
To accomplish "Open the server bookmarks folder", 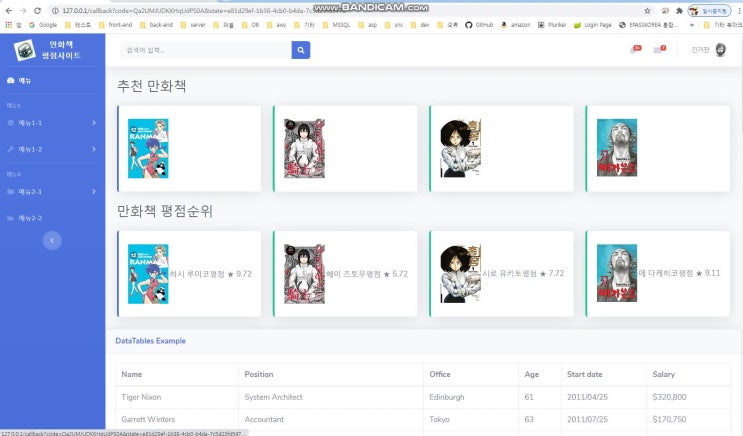I will (193, 25).
